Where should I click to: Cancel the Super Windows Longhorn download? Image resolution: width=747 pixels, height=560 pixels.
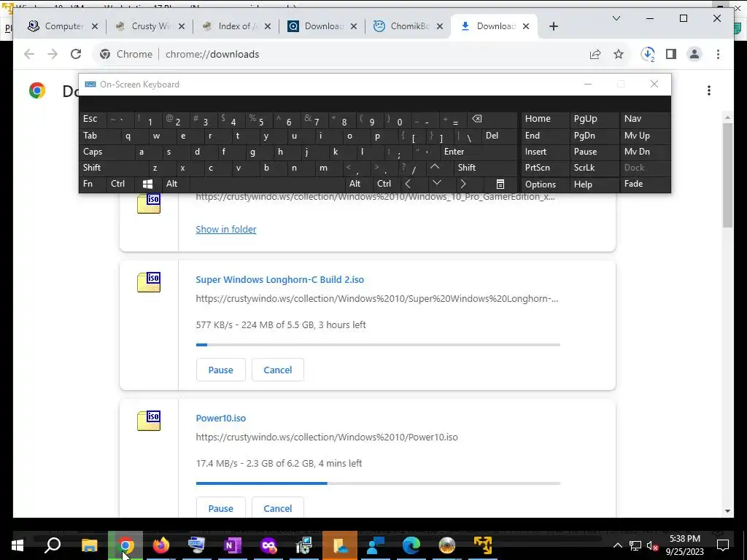pyautogui.click(x=278, y=370)
